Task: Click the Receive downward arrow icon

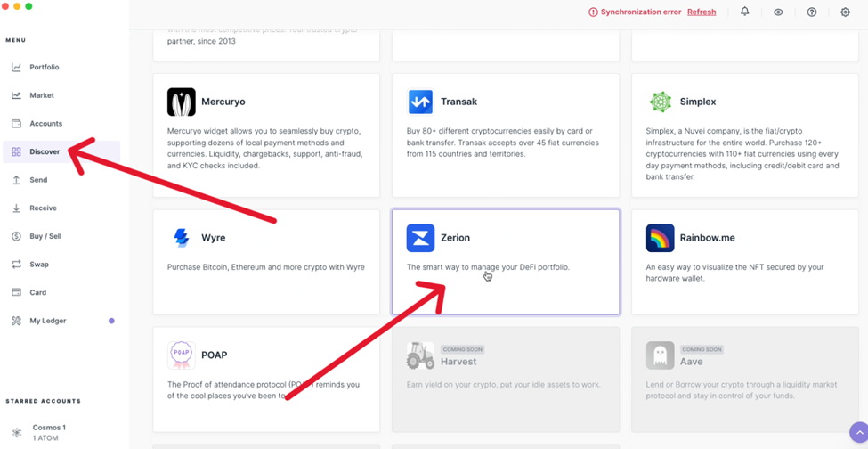Action: (x=17, y=208)
